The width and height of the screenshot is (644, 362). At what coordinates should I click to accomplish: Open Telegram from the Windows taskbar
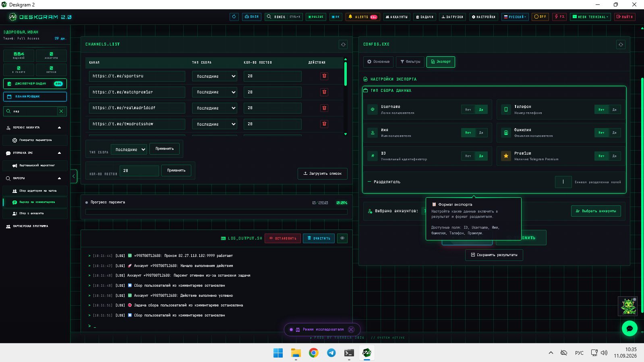point(331,353)
